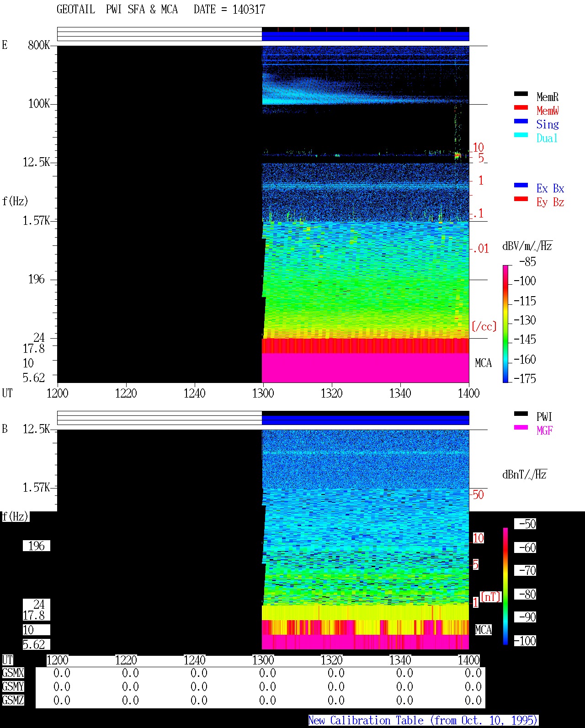Click the red [/cc] density scale label
Screen dimensions: 585x728
pos(484,326)
